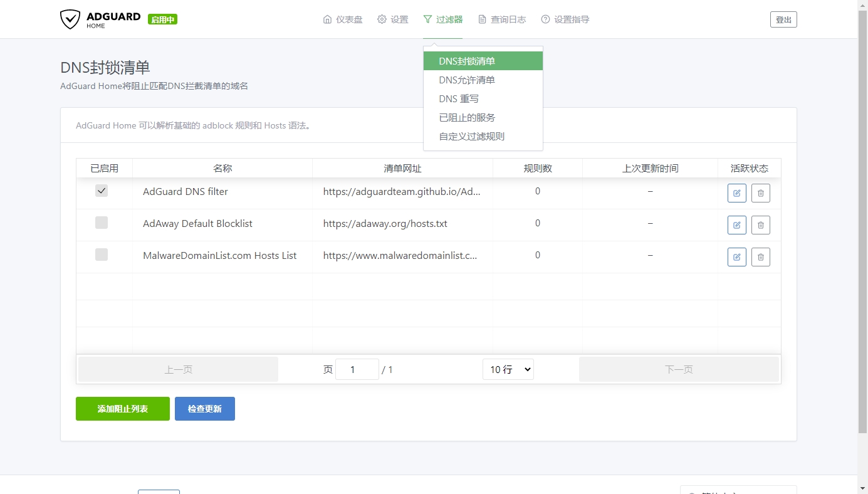Click the 下一页 next page button
Screen dimensions: 868x494
tap(679, 369)
